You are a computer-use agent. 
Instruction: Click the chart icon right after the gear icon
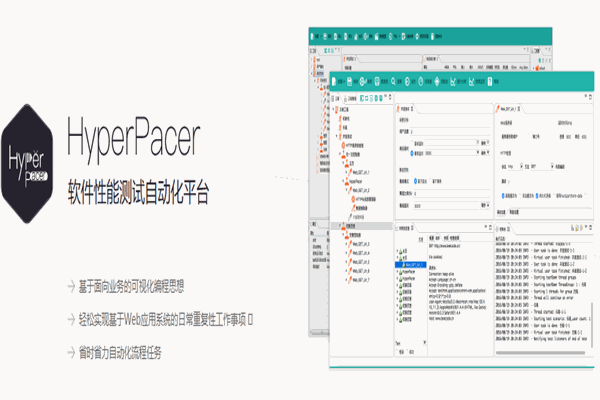(x=453, y=81)
